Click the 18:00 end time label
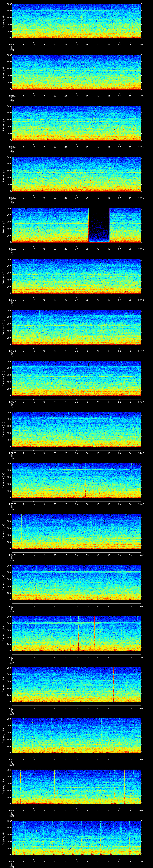 pos(141,198)
